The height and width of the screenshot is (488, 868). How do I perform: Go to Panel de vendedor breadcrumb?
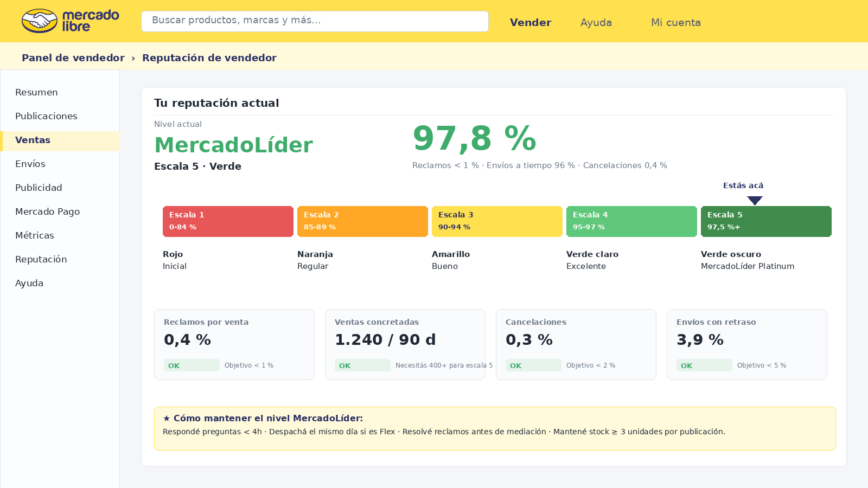click(x=73, y=57)
